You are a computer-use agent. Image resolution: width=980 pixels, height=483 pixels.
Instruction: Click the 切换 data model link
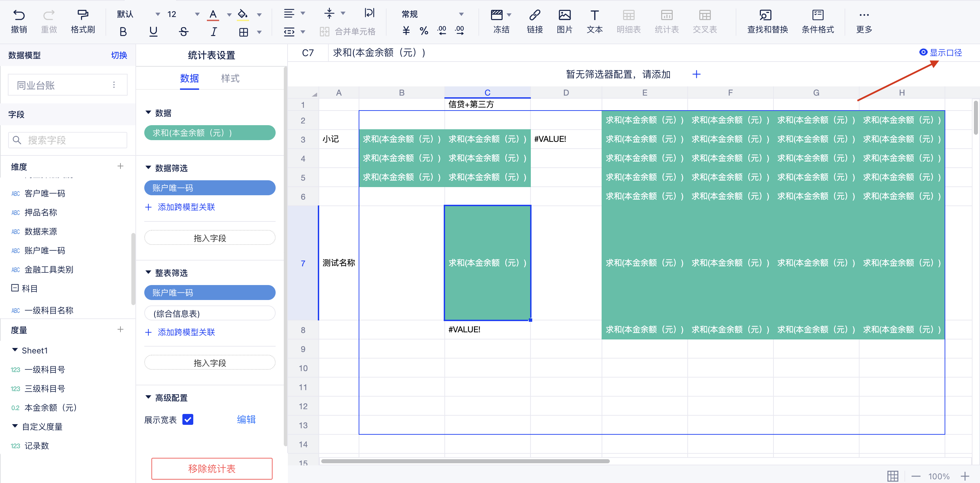click(x=119, y=55)
